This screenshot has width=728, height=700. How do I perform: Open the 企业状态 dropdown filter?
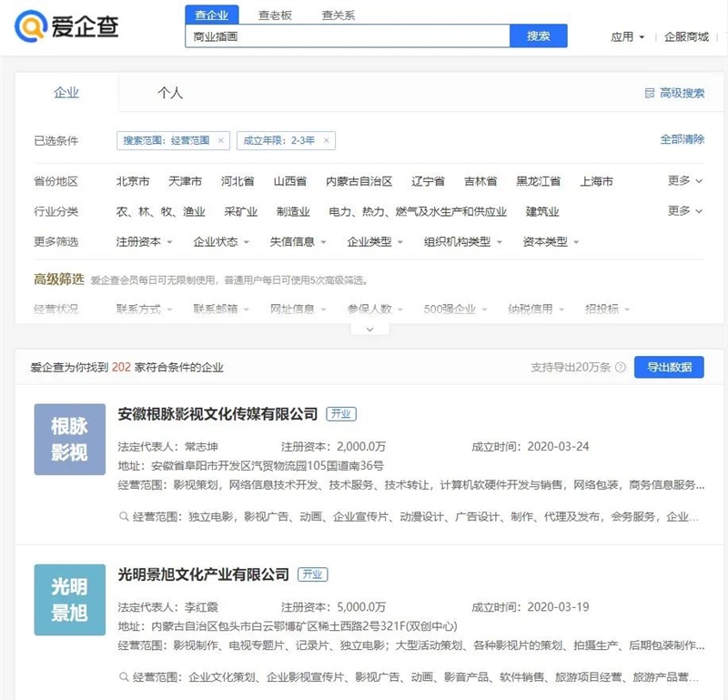click(221, 242)
